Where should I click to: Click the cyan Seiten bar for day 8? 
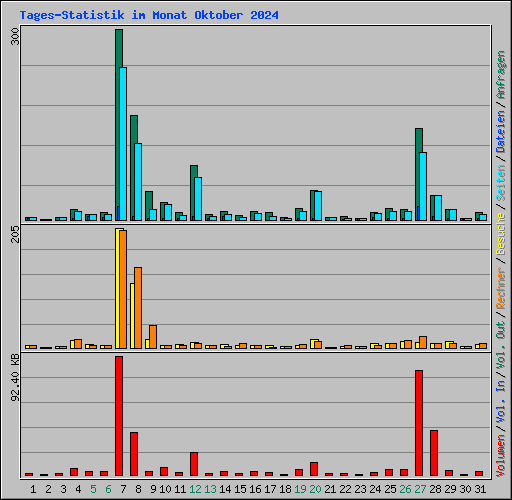pos(138,182)
